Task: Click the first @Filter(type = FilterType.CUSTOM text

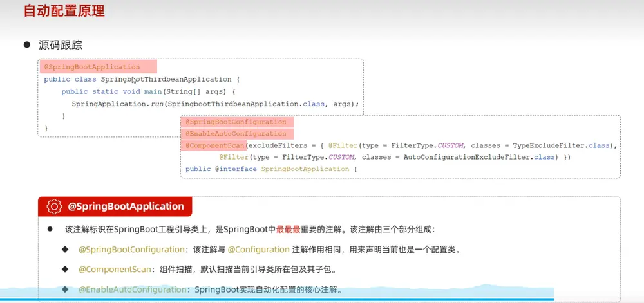Action: (x=396, y=145)
